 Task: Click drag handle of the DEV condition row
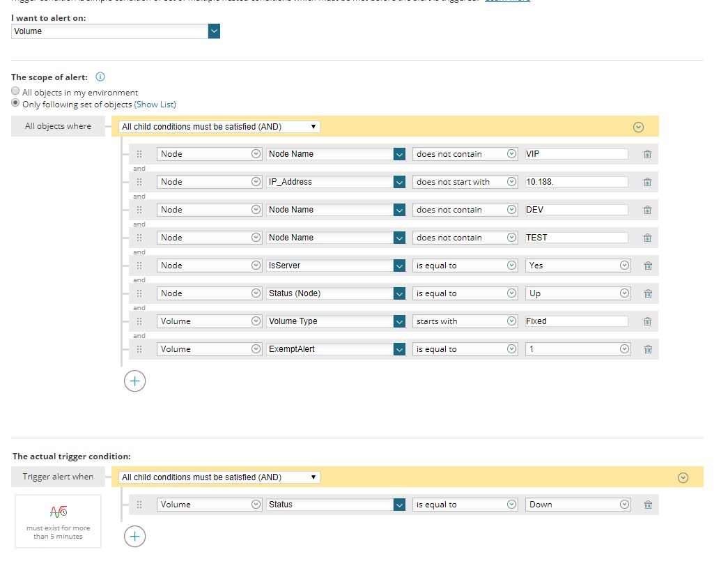[139, 210]
